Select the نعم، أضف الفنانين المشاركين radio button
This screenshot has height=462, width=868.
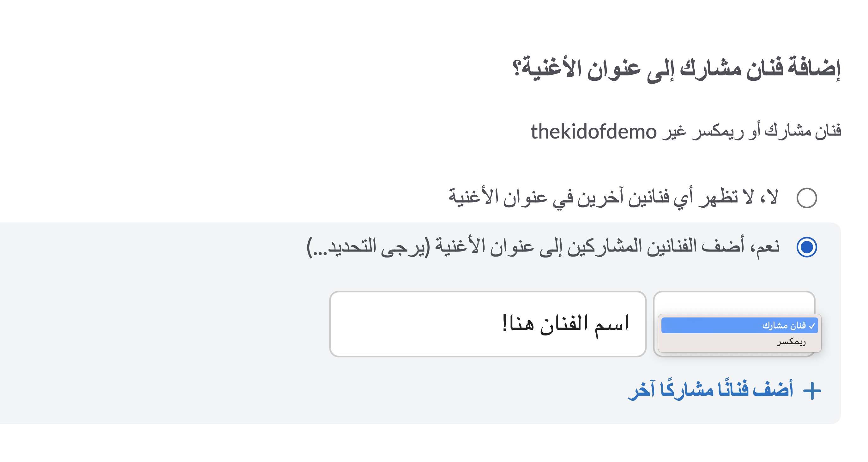[x=807, y=247]
